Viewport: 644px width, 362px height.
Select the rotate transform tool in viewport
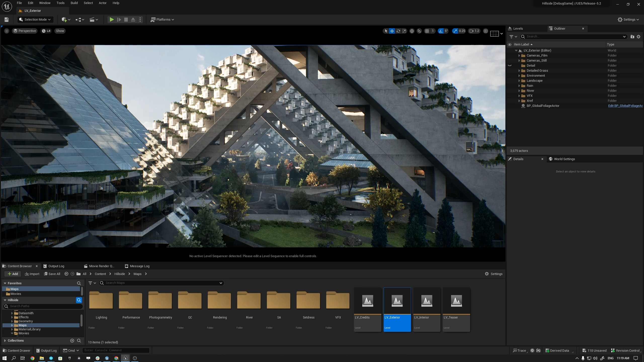[398, 31]
